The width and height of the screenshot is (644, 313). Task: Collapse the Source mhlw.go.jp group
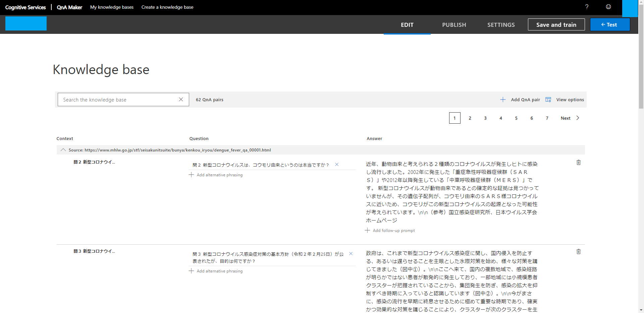[63, 150]
